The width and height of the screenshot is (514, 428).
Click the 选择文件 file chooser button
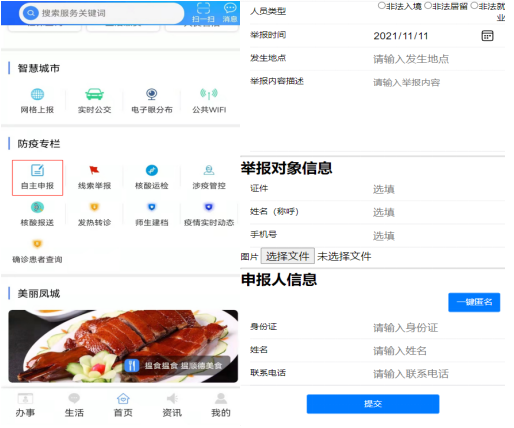(287, 256)
